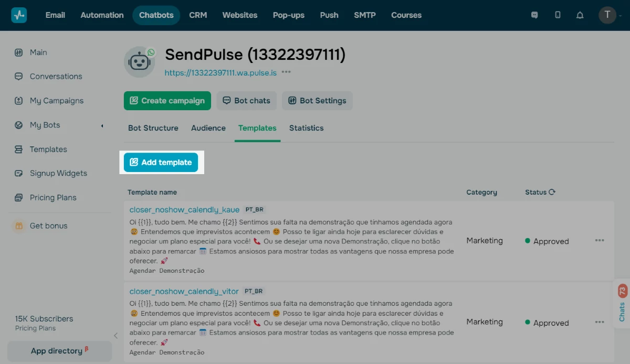
Task: Refresh template statuses with the Status refresh icon
Action: pos(552,192)
